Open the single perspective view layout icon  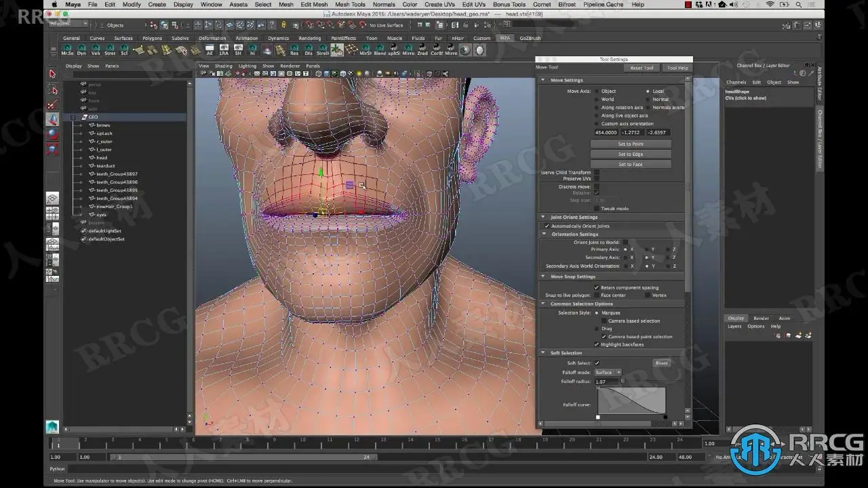[x=52, y=199]
